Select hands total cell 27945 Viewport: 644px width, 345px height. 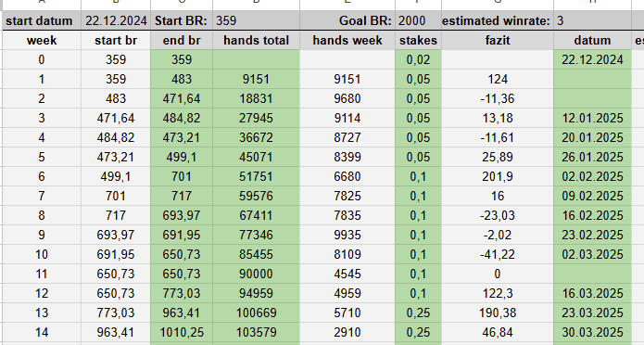click(257, 118)
